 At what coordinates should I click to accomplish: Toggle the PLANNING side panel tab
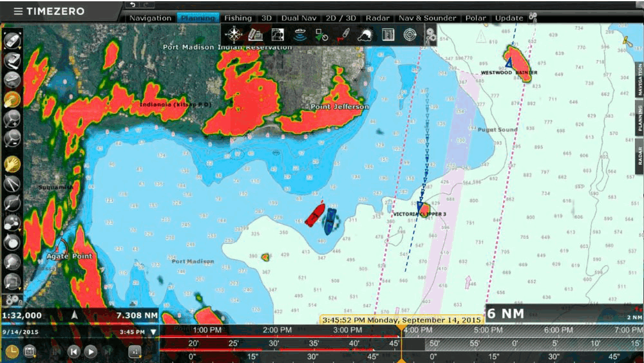coord(639,116)
